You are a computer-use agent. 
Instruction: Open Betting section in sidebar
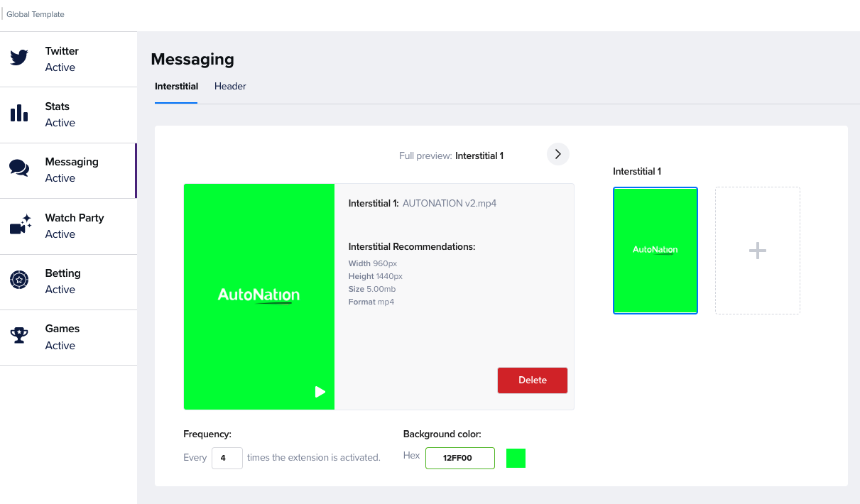click(68, 282)
